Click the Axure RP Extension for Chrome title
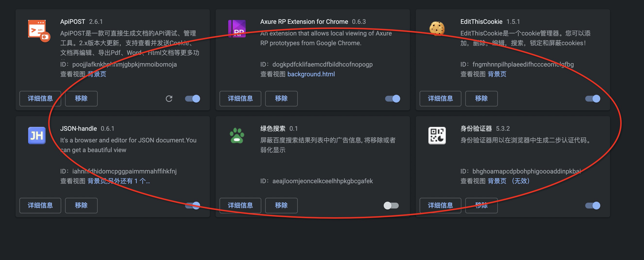The width and height of the screenshot is (644, 260). click(x=304, y=22)
